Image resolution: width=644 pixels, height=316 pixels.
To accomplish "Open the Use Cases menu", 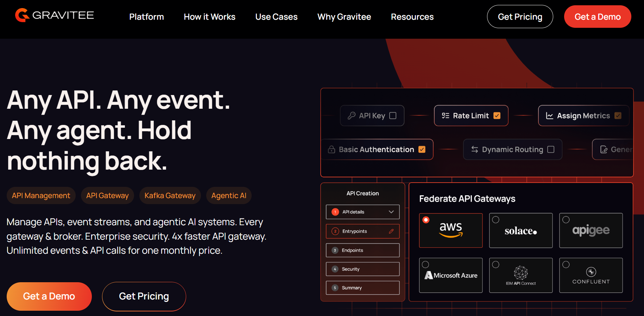I will [x=276, y=17].
